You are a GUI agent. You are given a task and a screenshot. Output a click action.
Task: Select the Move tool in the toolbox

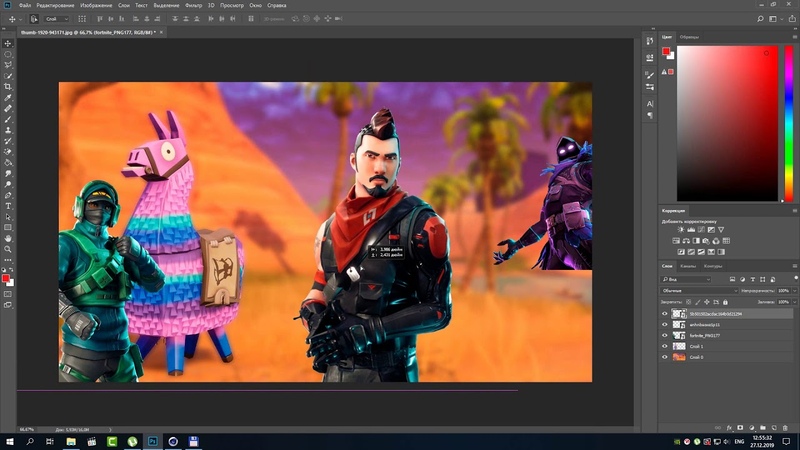(x=8, y=43)
